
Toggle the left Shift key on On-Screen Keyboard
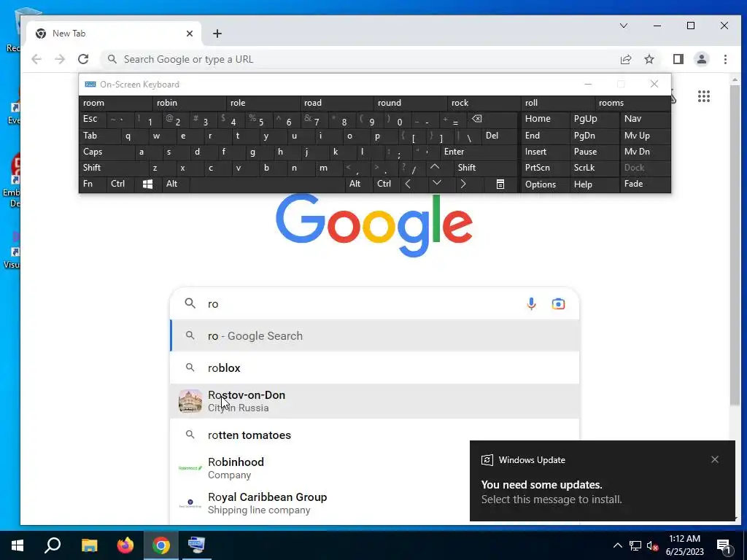[114, 168]
